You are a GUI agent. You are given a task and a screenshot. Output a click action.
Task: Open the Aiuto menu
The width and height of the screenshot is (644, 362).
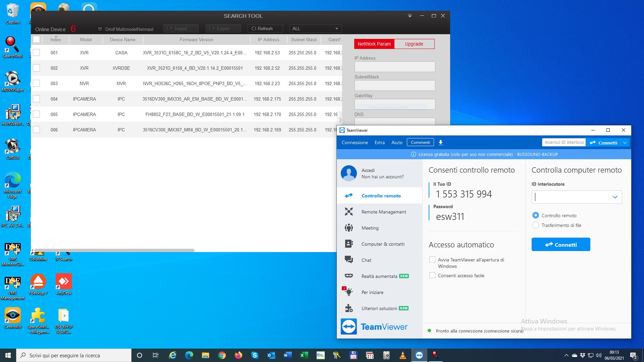tap(396, 142)
